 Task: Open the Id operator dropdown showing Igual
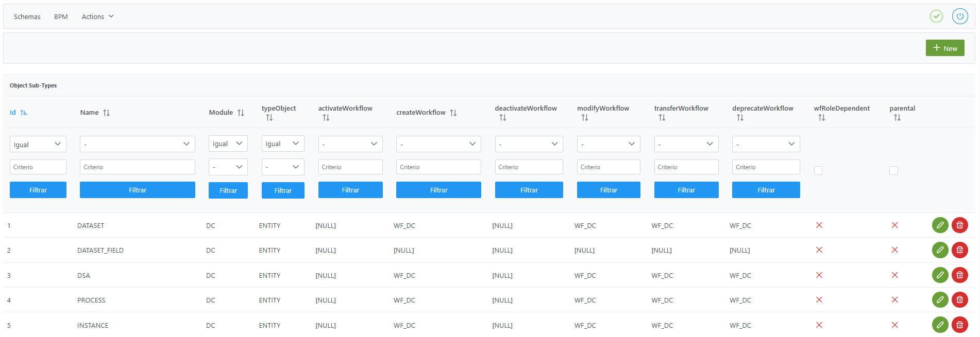tap(38, 144)
